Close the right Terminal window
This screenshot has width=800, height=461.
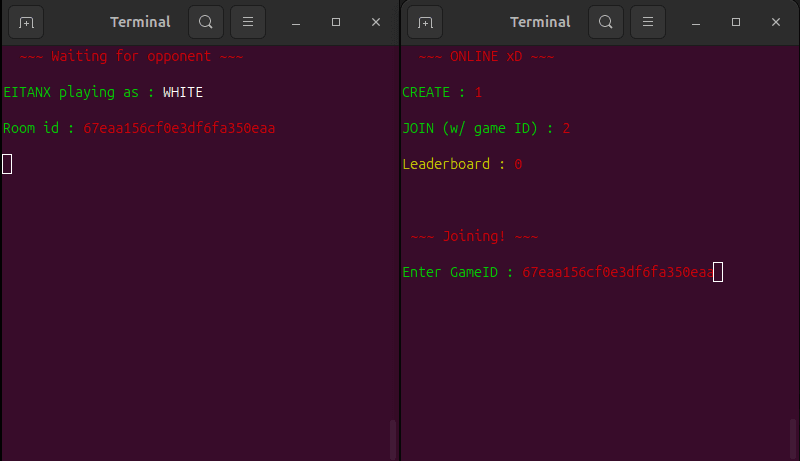[776, 22]
